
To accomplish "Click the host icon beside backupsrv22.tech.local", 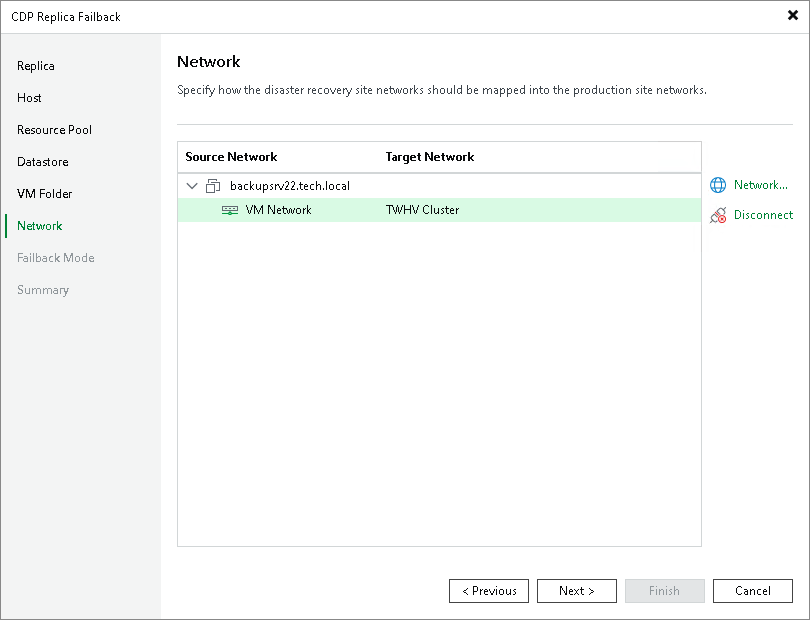I will tap(212, 185).
